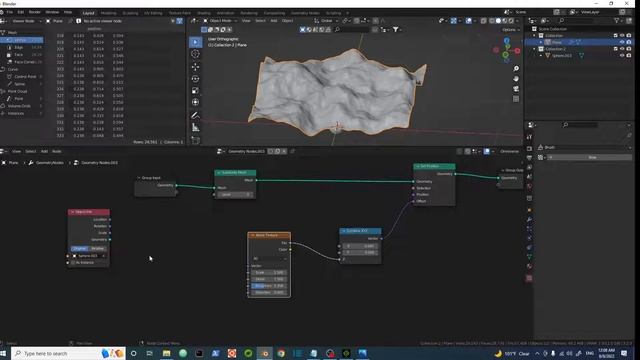Select the Scale tool in viewport toolbar
The width and height of the screenshot is (640, 360).
pos(196,90)
